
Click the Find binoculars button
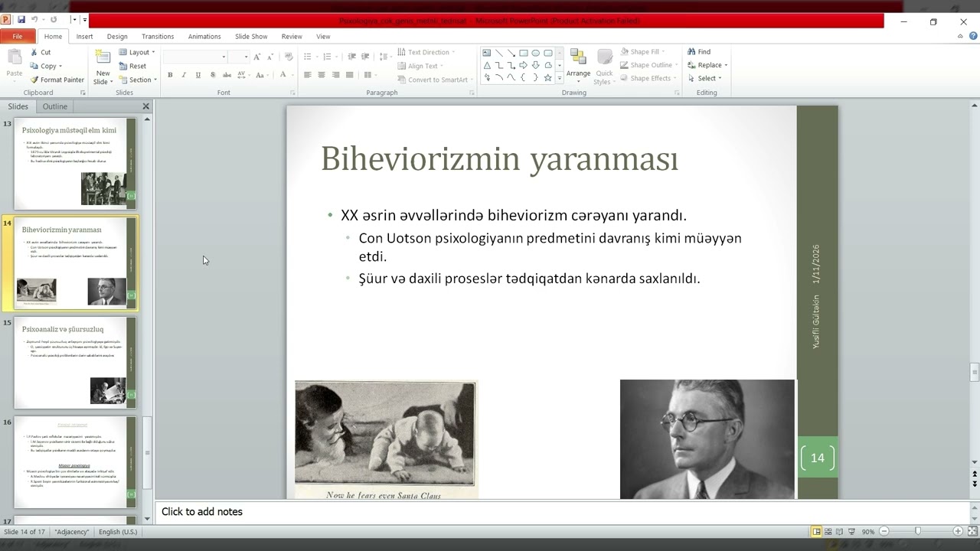[x=699, y=52]
